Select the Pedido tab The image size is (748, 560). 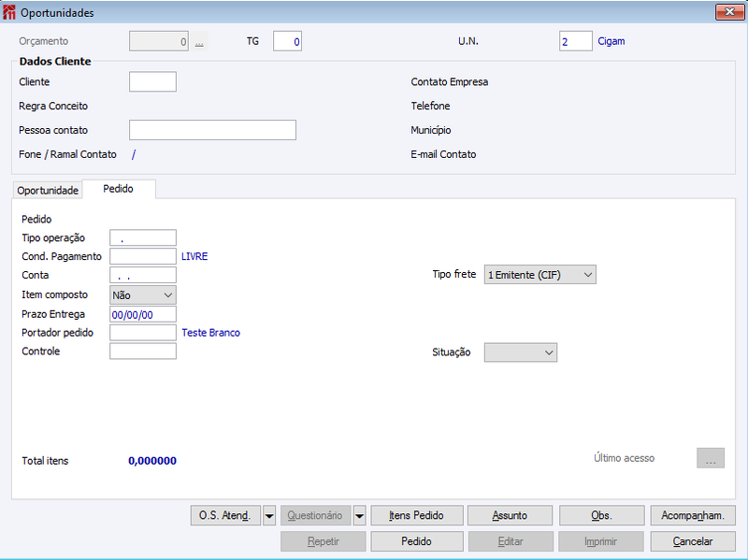pos(119,189)
